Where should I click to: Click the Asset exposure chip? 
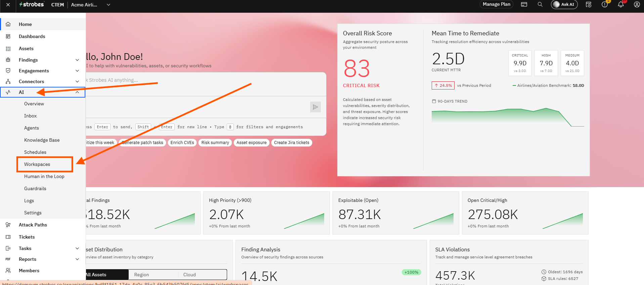251,143
